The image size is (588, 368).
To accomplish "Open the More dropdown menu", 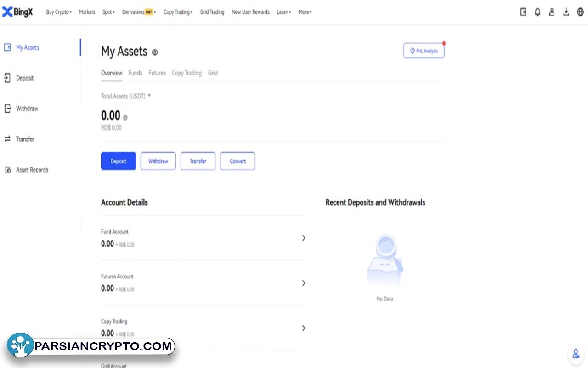I will (305, 12).
